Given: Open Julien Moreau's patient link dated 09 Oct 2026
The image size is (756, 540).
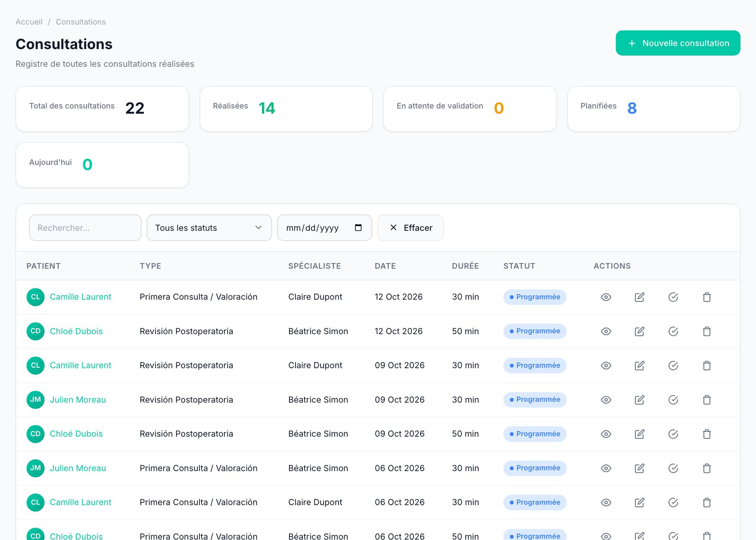Looking at the screenshot, I should click(78, 400).
